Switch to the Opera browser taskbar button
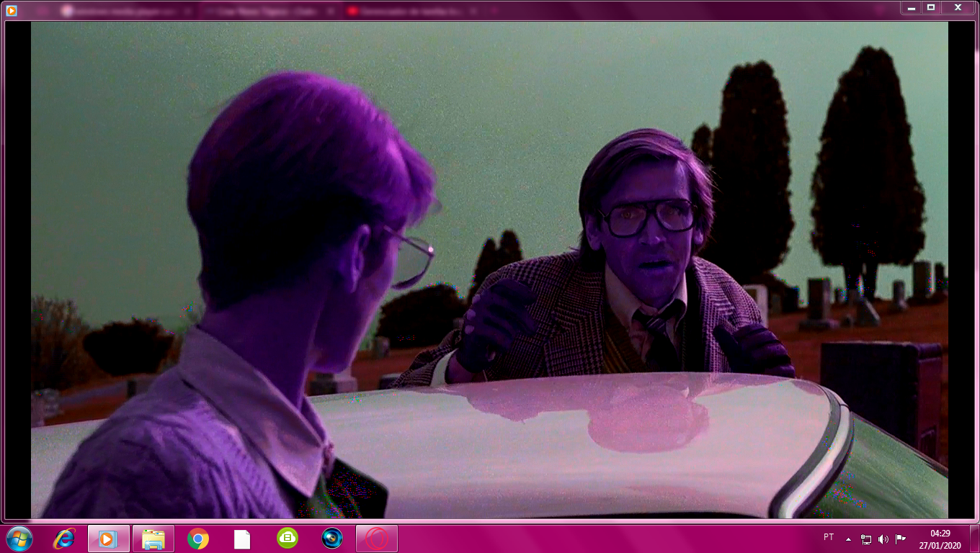 pyautogui.click(x=376, y=539)
